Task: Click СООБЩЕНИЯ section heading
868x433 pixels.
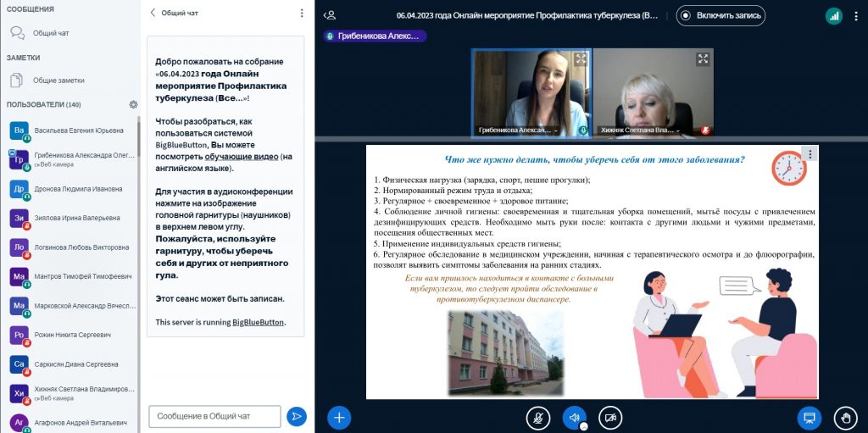Action: pos(30,9)
